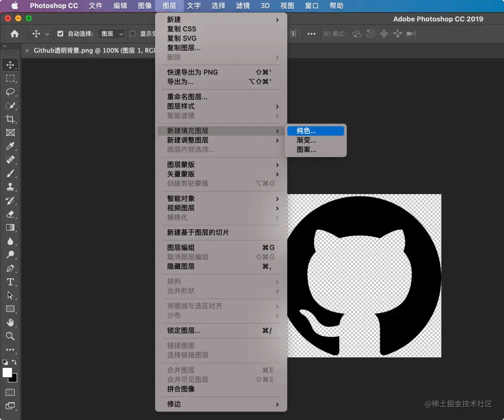Screen dimensions: 504x420
Task: Select the Crop tool
Action: [10, 119]
